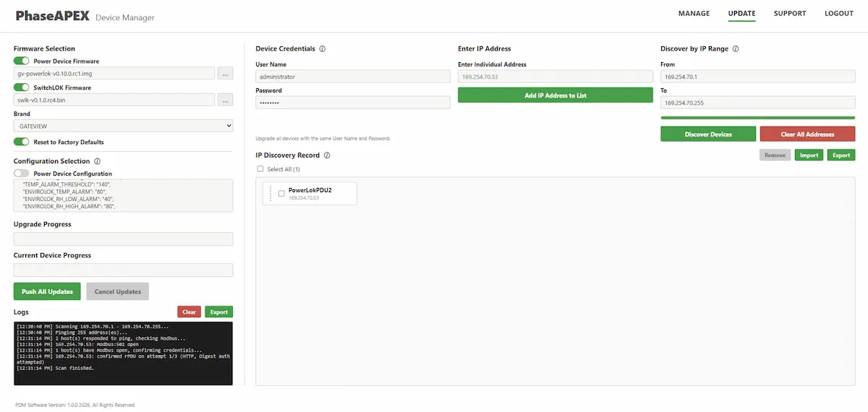Go to the MANAGE tab

click(694, 14)
